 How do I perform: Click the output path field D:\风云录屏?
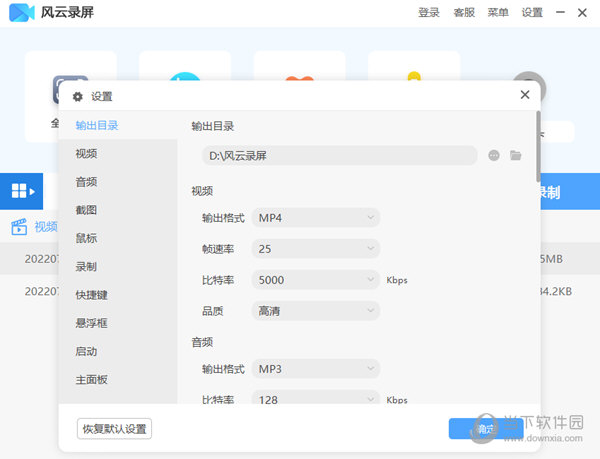tap(340, 156)
